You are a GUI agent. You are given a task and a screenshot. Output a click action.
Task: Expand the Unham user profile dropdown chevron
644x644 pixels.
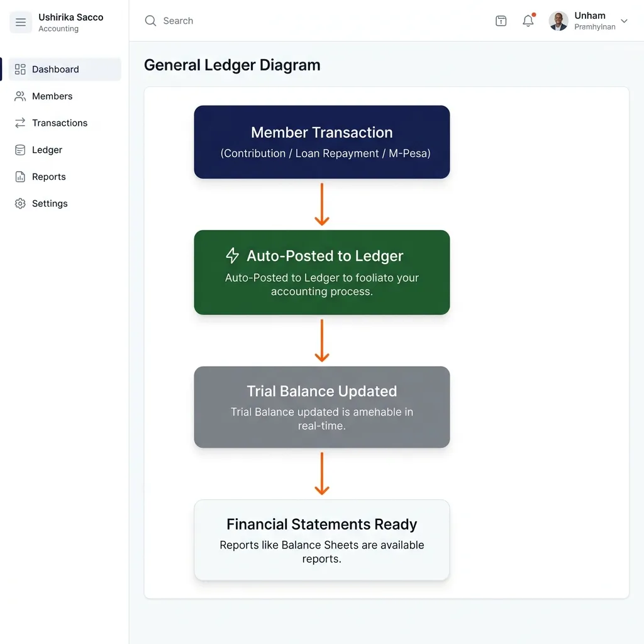624,21
